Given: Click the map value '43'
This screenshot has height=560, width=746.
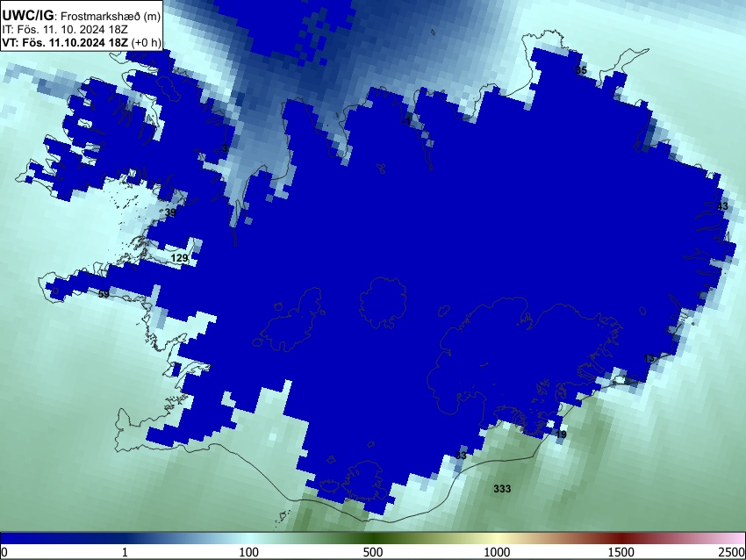Looking at the screenshot, I should click(722, 206).
